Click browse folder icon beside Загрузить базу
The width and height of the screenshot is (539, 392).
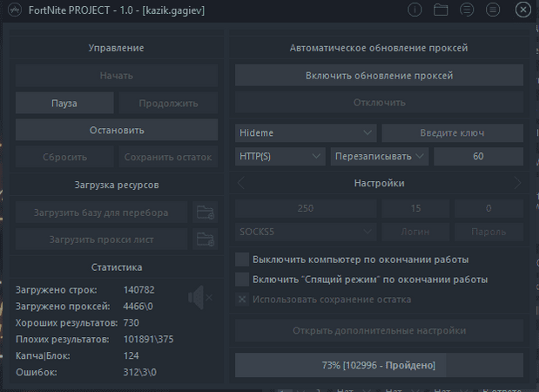click(205, 213)
